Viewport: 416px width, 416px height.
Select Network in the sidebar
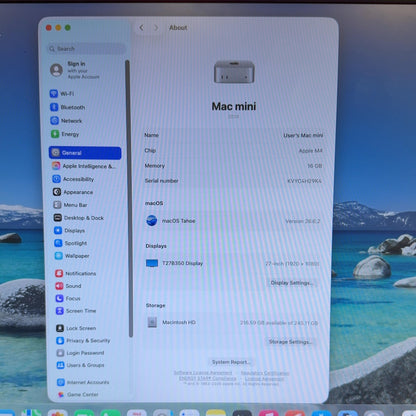66,121
